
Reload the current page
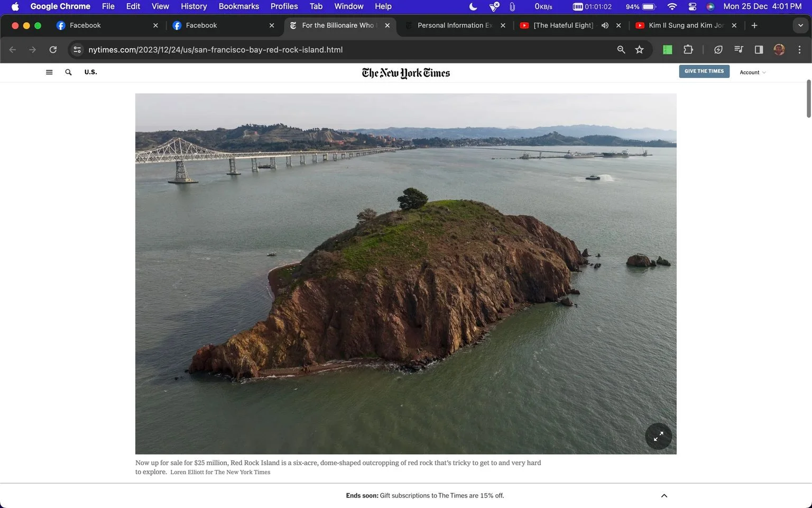click(53, 50)
